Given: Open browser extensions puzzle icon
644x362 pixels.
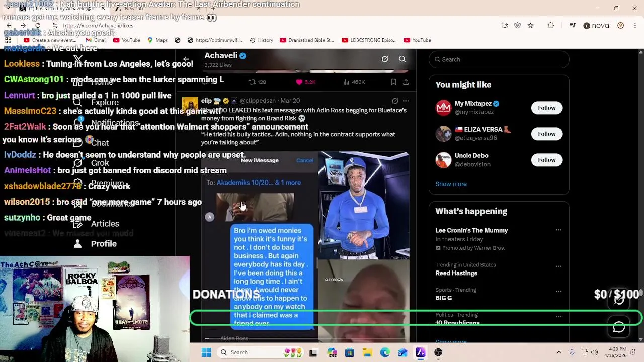Looking at the screenshot, I should click(551, 25).
